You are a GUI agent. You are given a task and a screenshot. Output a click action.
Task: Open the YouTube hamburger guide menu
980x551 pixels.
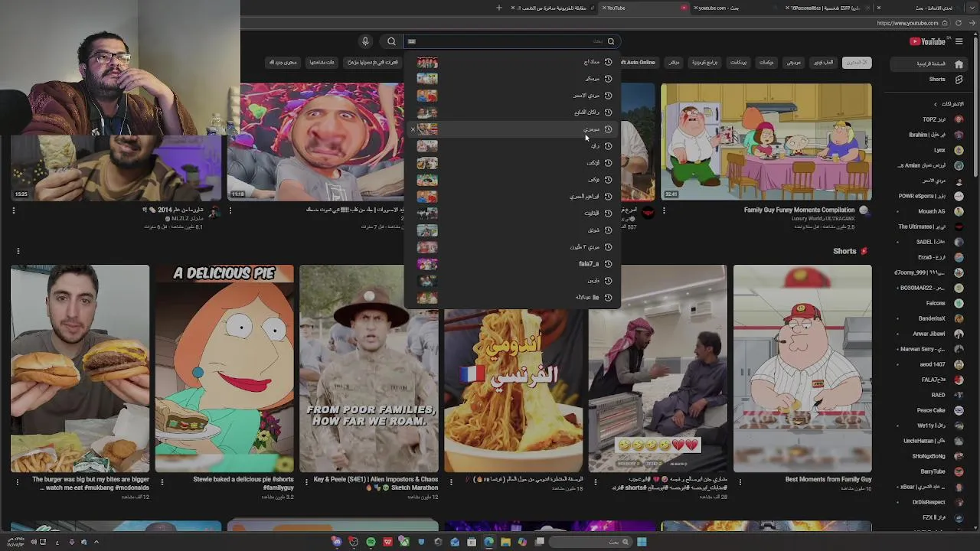click(959, 41)
